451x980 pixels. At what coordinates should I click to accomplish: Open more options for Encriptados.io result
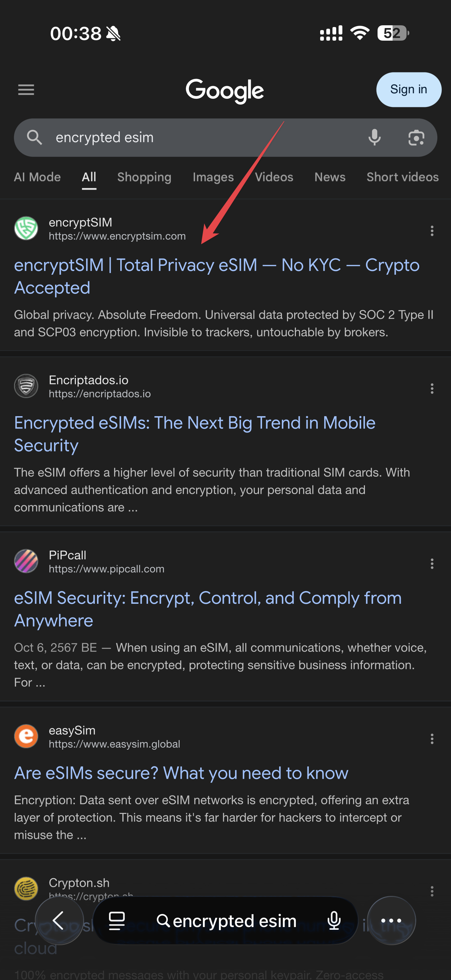point(432,389)
